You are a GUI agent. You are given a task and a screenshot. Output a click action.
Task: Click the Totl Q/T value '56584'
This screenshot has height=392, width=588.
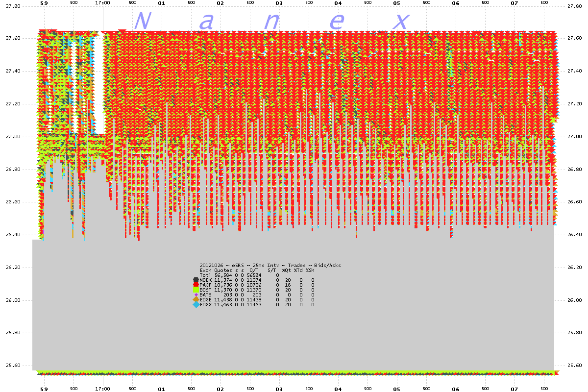pos(254,275)
